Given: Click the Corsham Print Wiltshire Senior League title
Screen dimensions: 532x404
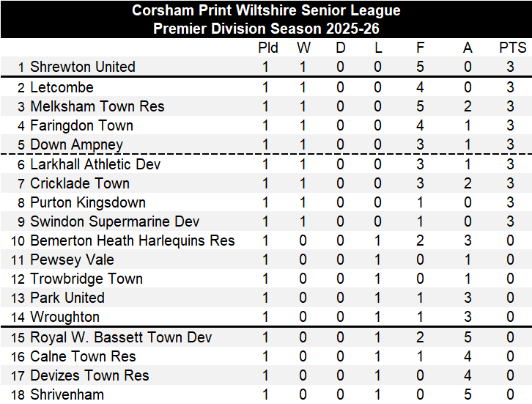Looking at the screenshot, I should point(266,10).
